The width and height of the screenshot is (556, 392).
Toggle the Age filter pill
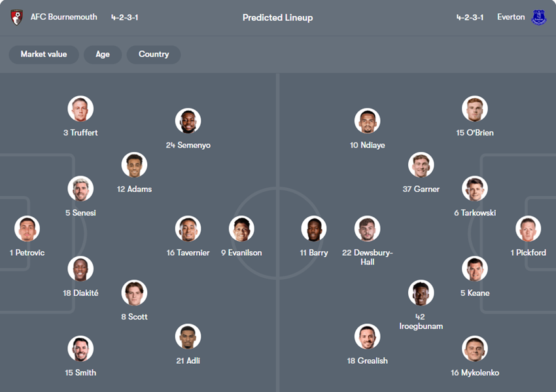(103, 54)
